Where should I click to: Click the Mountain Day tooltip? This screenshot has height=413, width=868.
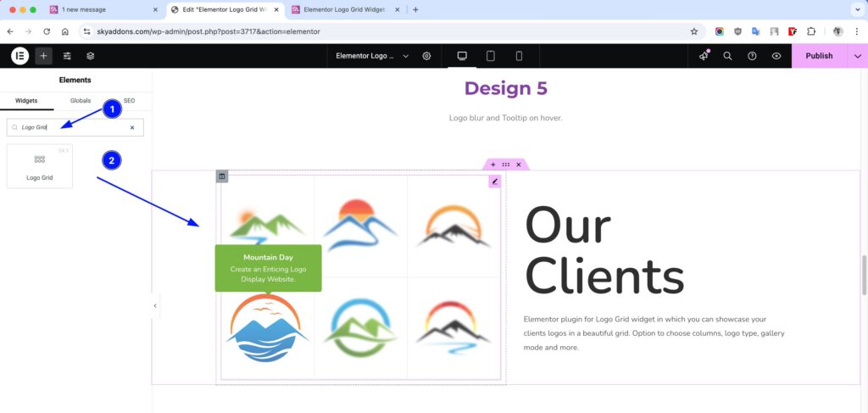268,268
